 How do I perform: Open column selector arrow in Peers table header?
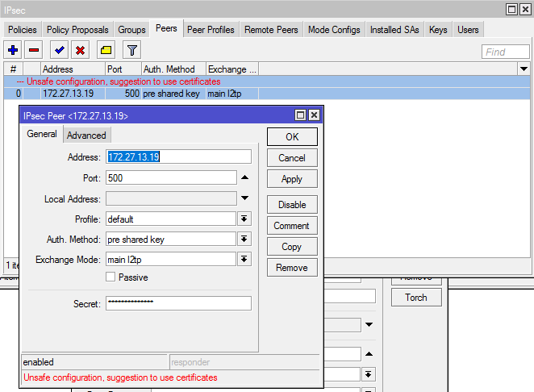pos(524,69)
